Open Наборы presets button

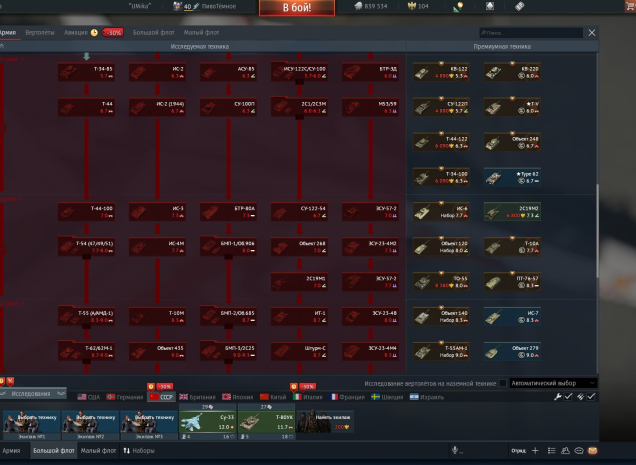[139, 450]
